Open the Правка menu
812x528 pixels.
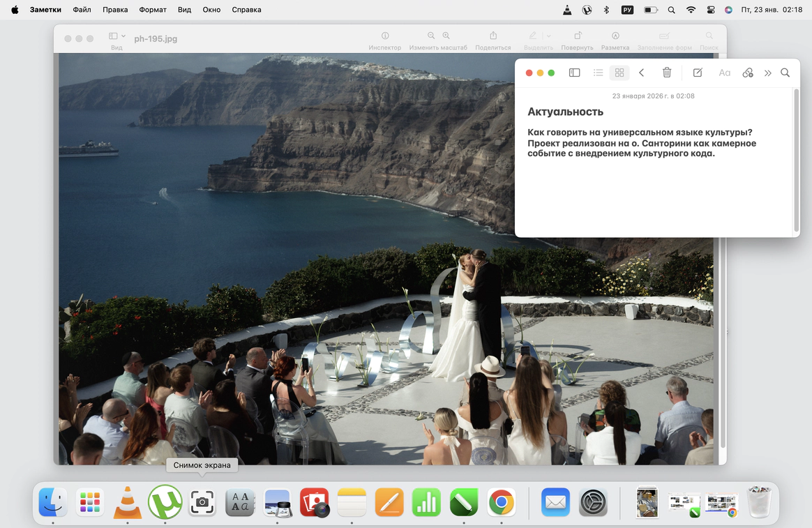(115, 10)
